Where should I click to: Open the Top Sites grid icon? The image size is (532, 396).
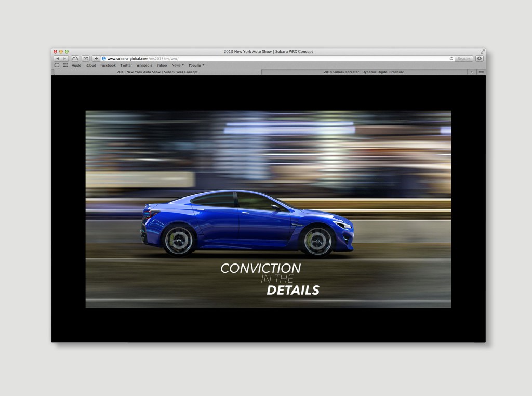[x=65, y=65]
